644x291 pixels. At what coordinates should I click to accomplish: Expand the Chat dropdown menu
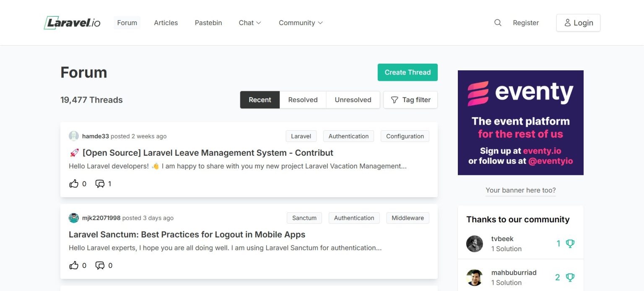[250, 23]
